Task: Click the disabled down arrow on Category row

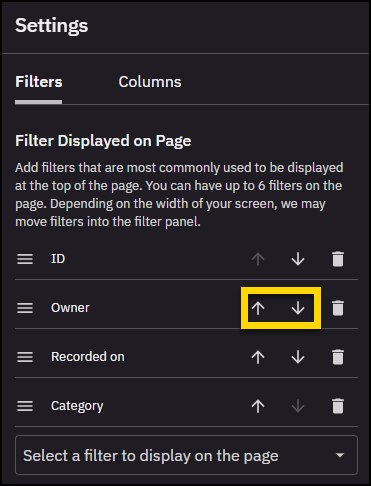Action: tap(298, 406)
